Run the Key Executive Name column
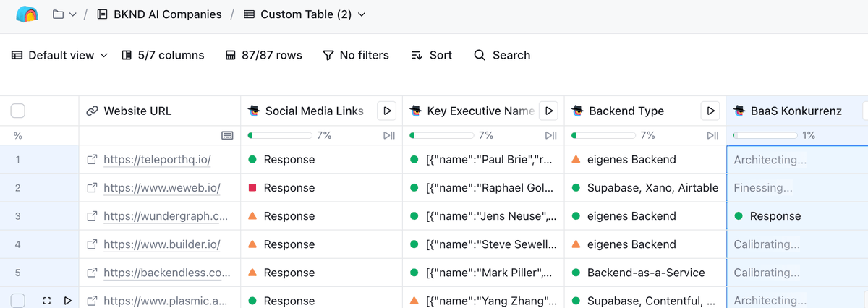868x308 pixels. pos(549,111)
